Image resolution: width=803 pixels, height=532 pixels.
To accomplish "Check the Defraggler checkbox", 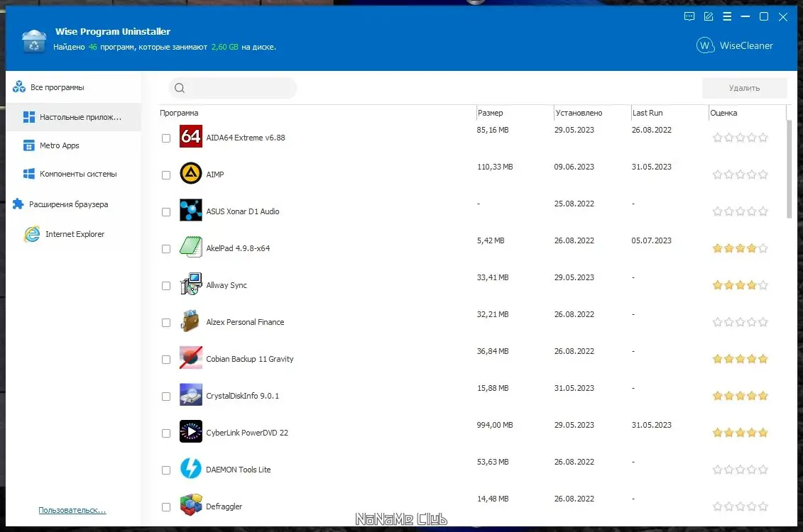I will pos(166,506).
